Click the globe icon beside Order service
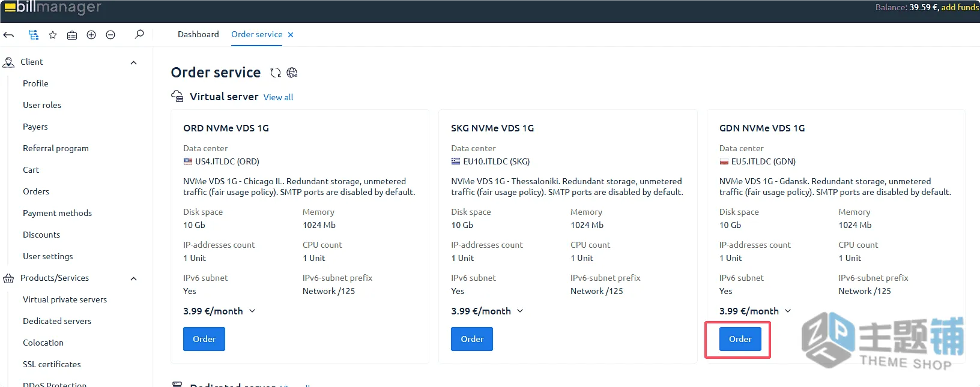This screenshot has width=980, height=387. [292, 73]
